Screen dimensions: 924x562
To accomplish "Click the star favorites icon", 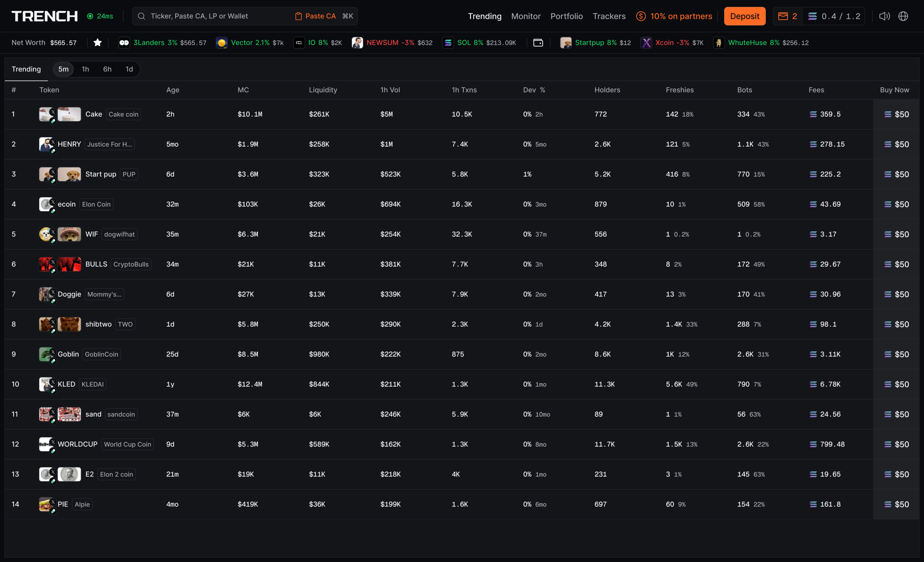I will coord(98,43).
